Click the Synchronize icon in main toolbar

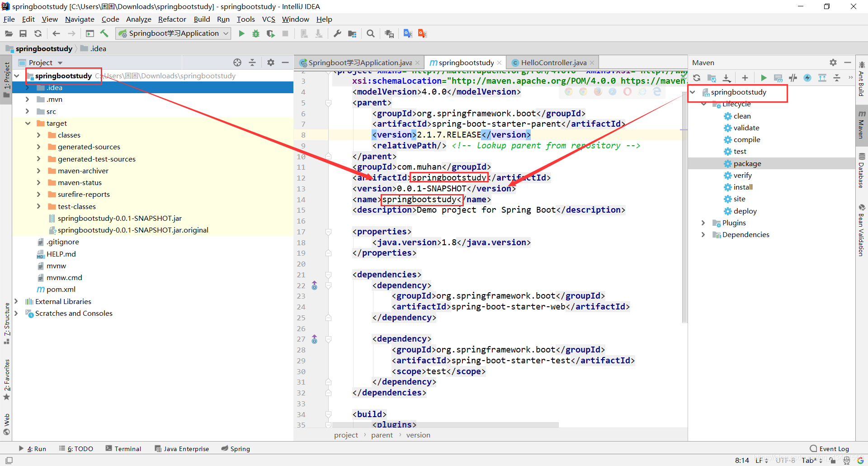(x=38, y=33)
